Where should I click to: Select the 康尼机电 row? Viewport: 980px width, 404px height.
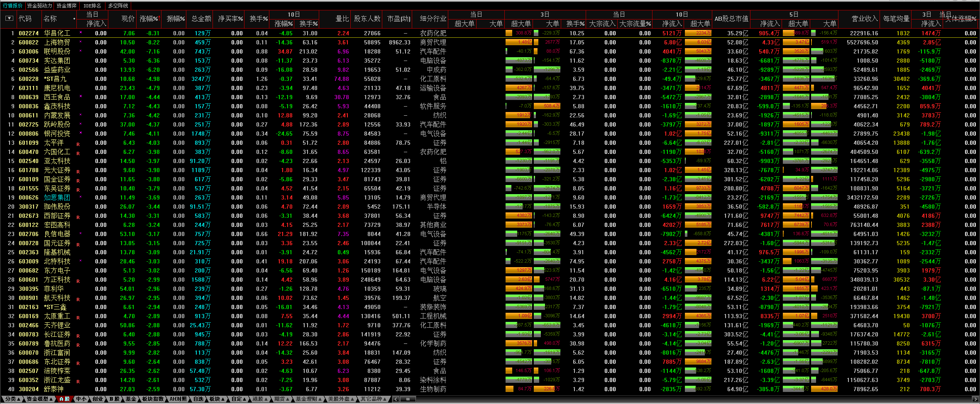point(490,88)
